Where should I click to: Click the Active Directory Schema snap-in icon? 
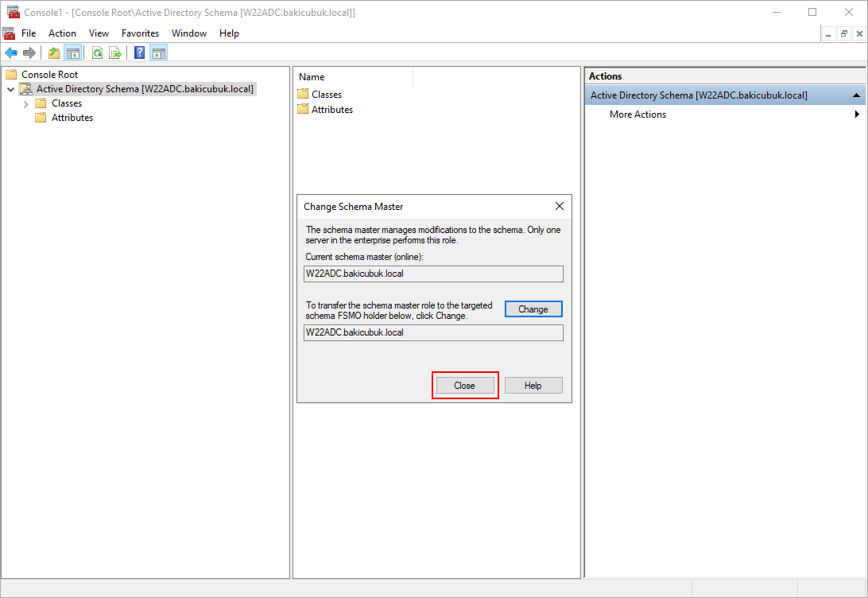[x=26, y=88]
